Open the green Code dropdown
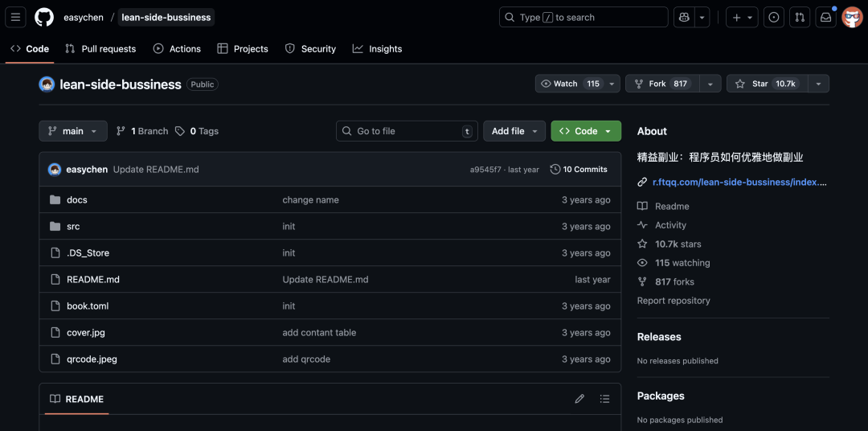 pyautogui.click(x=586, y=131)
